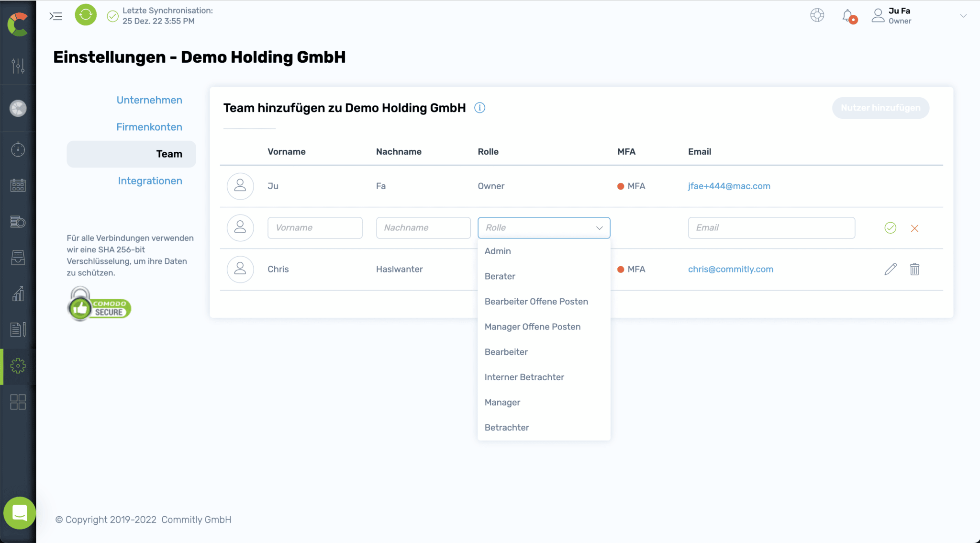The image size is (980, 543).
Task: Open the Firmenkonten settings tab
Action: [149, 127]
